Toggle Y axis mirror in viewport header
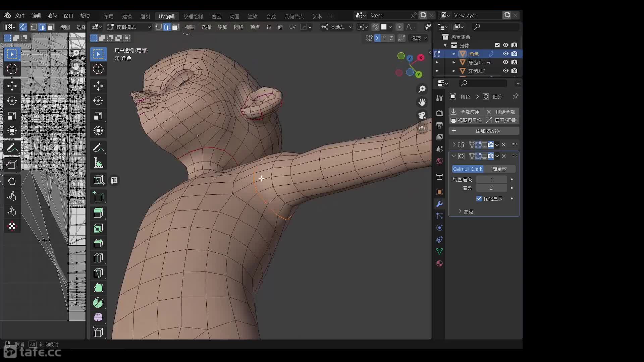The width and height of the screenshot is (644, 362). (384, 38)
